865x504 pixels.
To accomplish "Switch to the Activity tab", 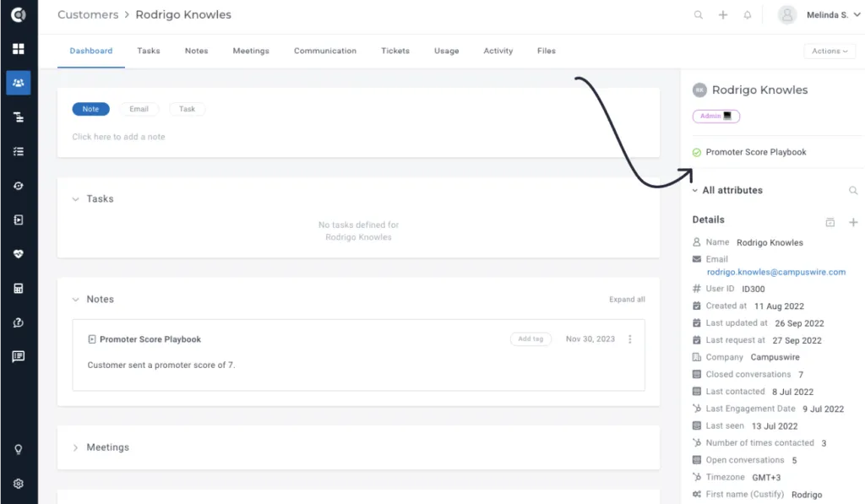I will coord(498,51).
